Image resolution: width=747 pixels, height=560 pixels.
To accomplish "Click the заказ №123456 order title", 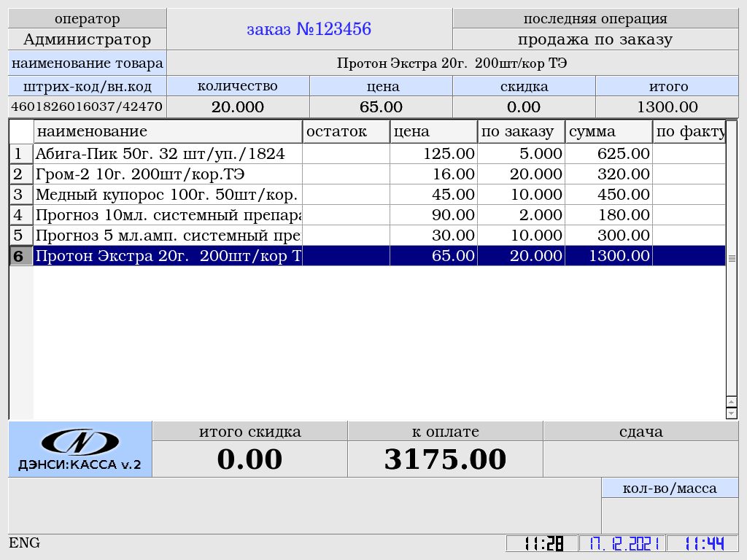I will point(309,29).
